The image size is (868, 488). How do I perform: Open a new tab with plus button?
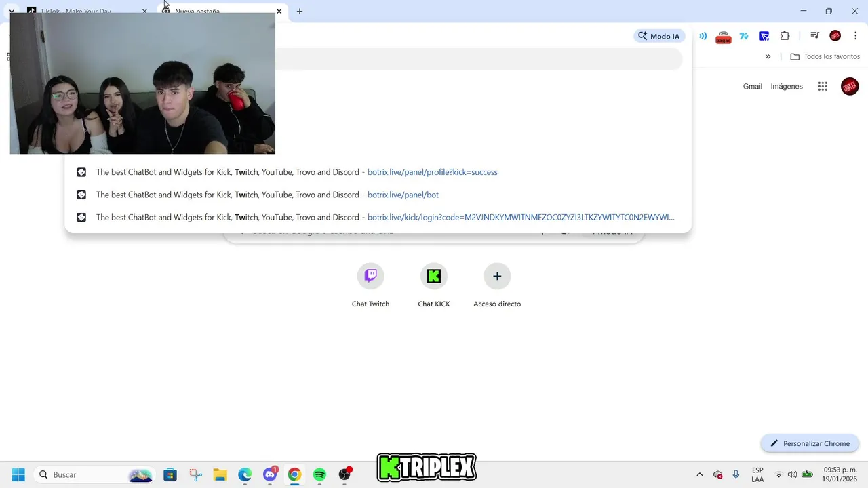300,12
